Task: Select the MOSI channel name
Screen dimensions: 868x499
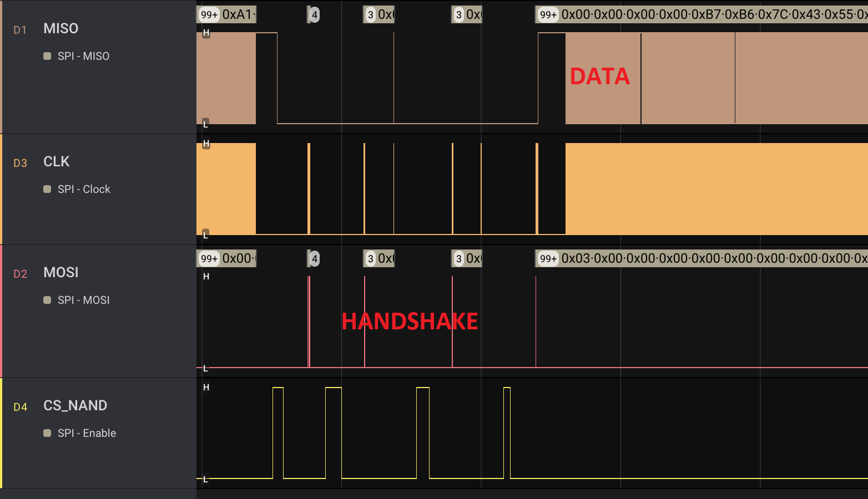Action: [61, 273]
